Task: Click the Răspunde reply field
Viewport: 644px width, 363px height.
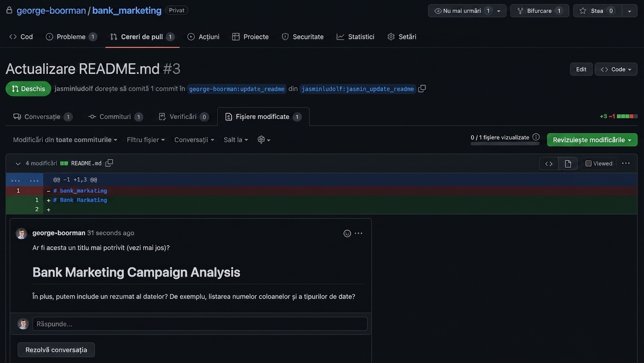Action: [x=200, y=324]
